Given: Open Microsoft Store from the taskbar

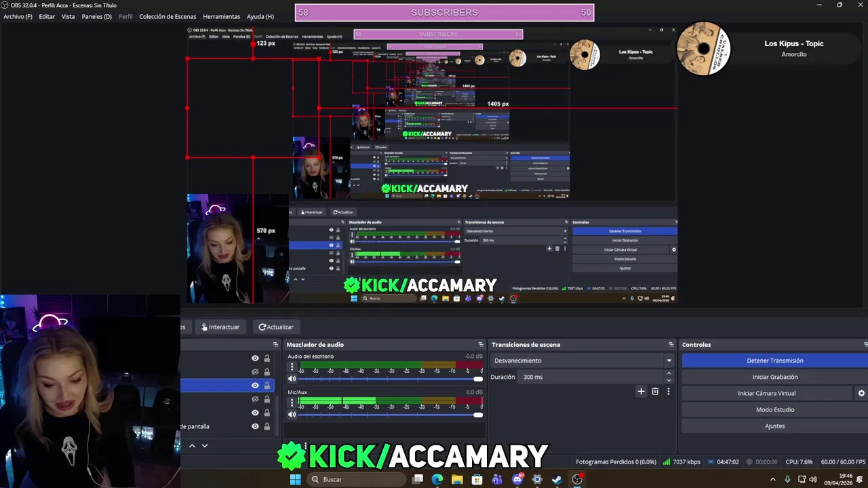Looking at the screenshot, I should 477,479.
